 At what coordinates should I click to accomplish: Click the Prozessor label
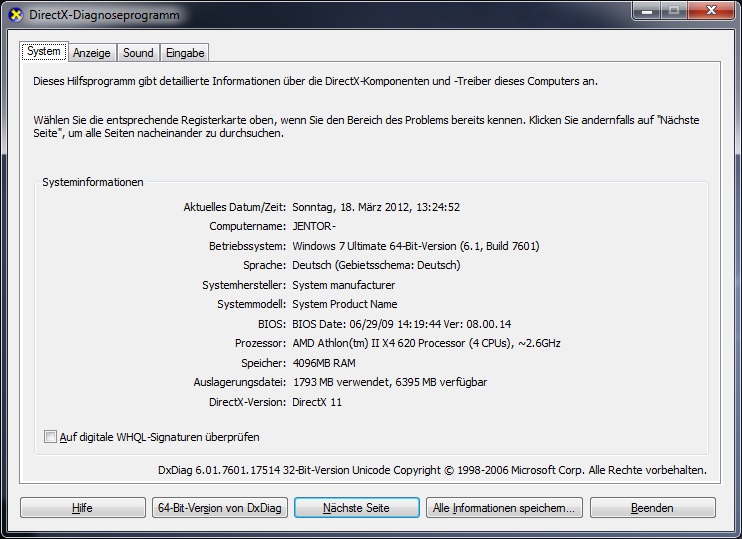261,343
